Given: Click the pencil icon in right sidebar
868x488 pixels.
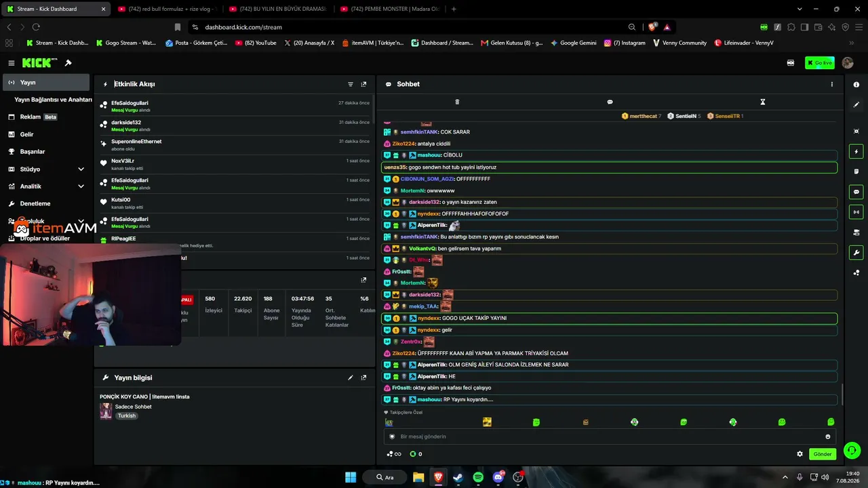Looking at the screenshot, I should (x=856, y=104).
